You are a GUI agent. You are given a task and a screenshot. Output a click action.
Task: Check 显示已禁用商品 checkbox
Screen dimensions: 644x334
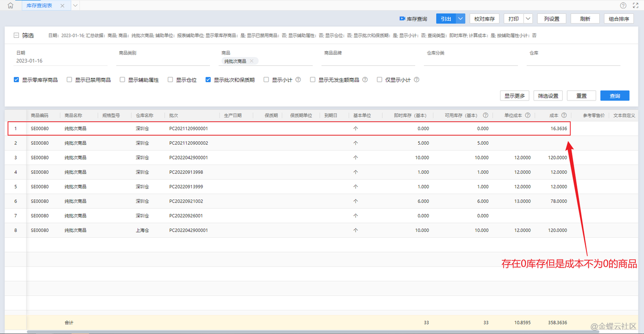[x=69, y=80]
